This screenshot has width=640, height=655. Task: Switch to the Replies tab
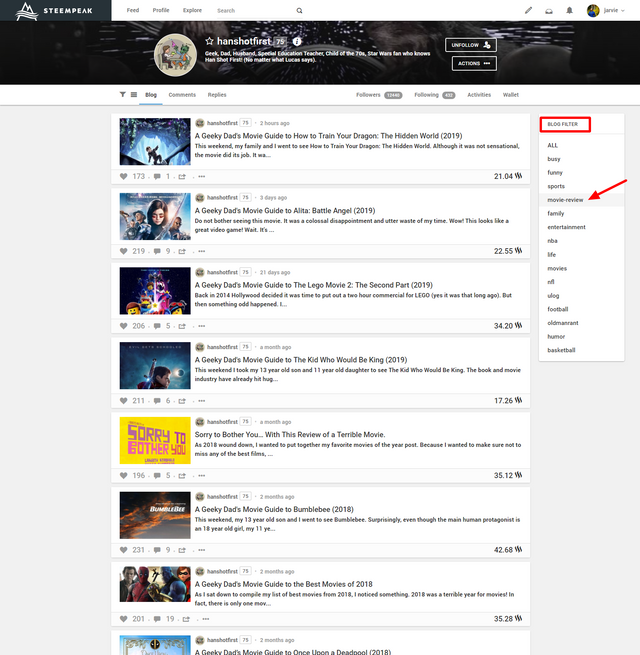pyautogui.click(x=217, y=95)
